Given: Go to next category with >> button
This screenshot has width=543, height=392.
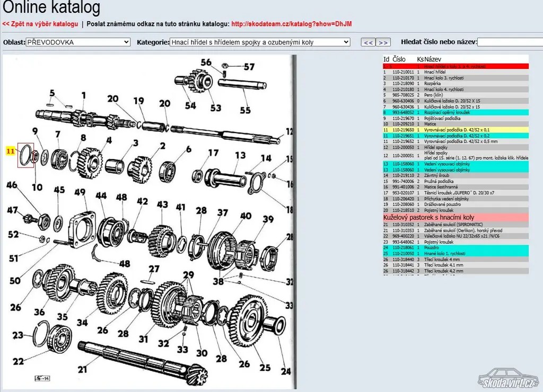Looking at the screenshot, I should tap(383, 42).
